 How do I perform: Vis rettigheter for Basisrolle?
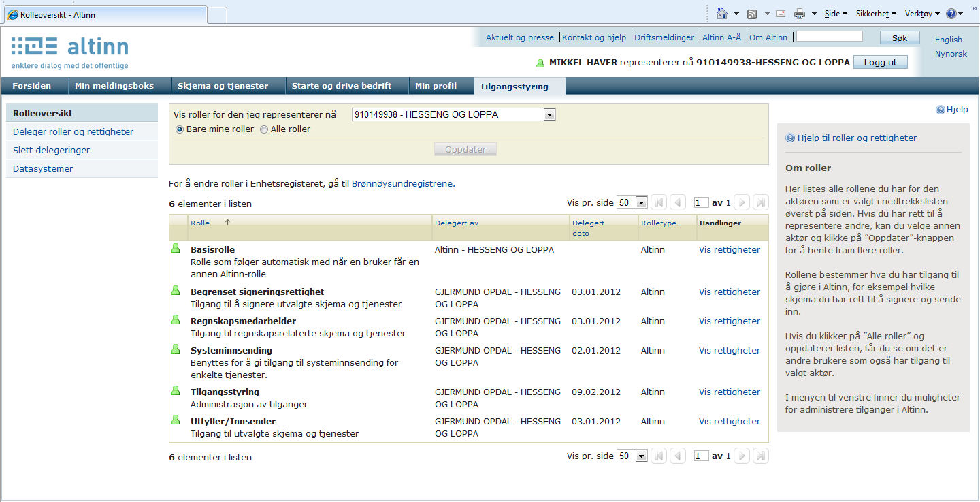[730, 250]
